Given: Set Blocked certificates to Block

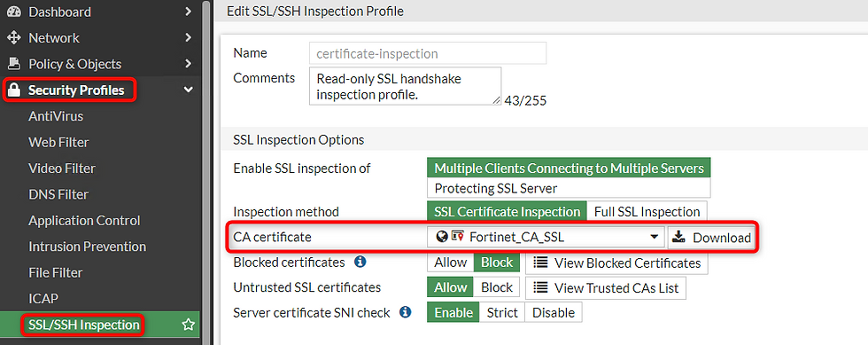Looking at the screenshot, I should (x=497, y=263).
